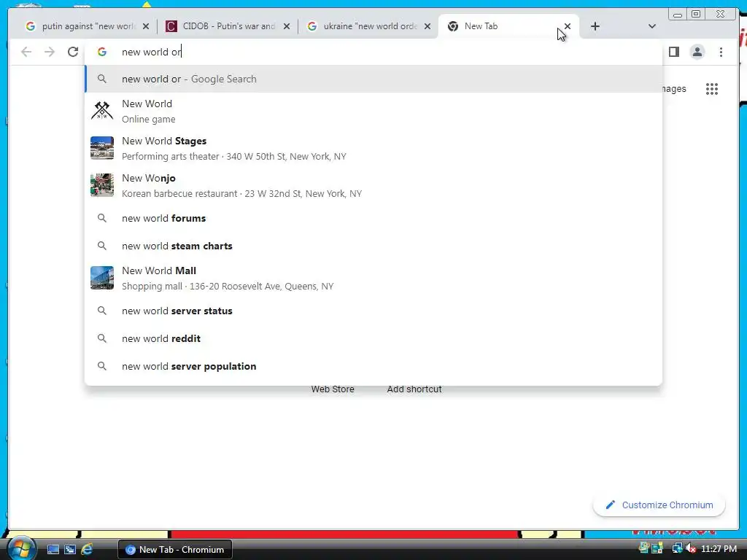Select the New World online game suggestion
This screenshot has width=747, height=560.
click(373, 111)
